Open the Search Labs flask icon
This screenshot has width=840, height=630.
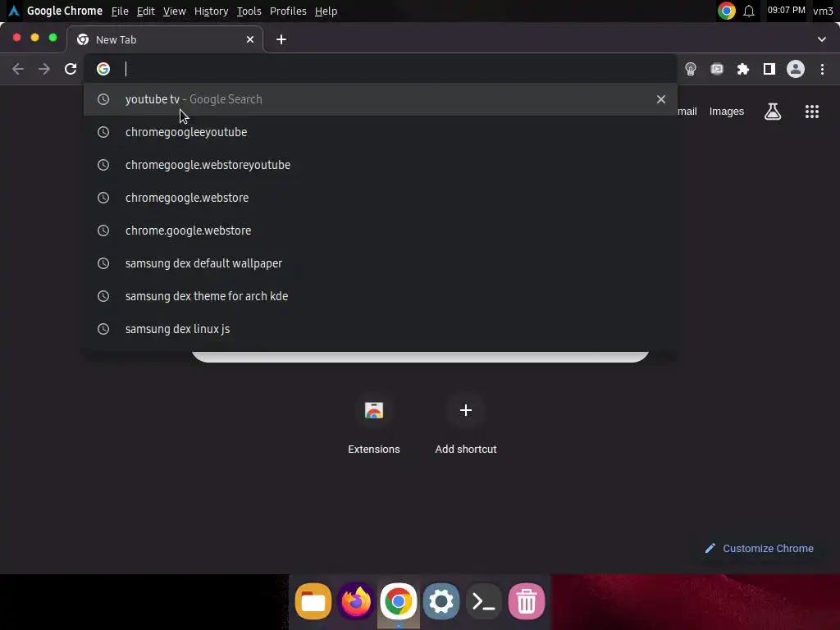(773, 112)
